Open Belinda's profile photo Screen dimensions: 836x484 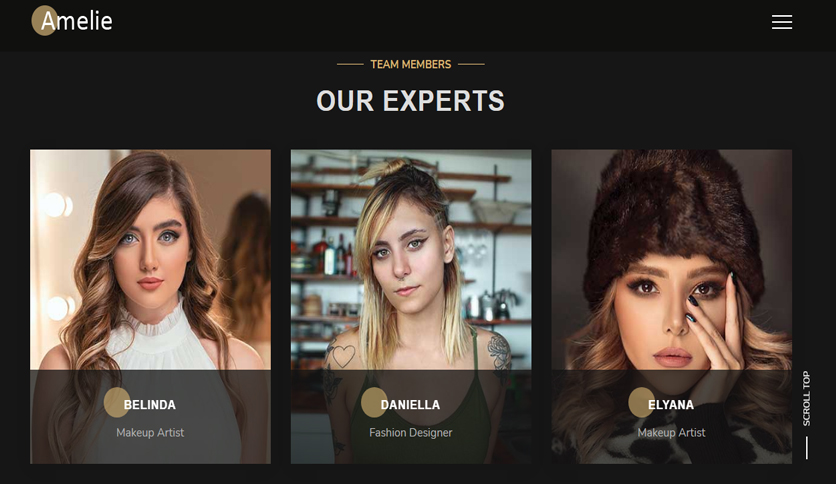[150, 260]
